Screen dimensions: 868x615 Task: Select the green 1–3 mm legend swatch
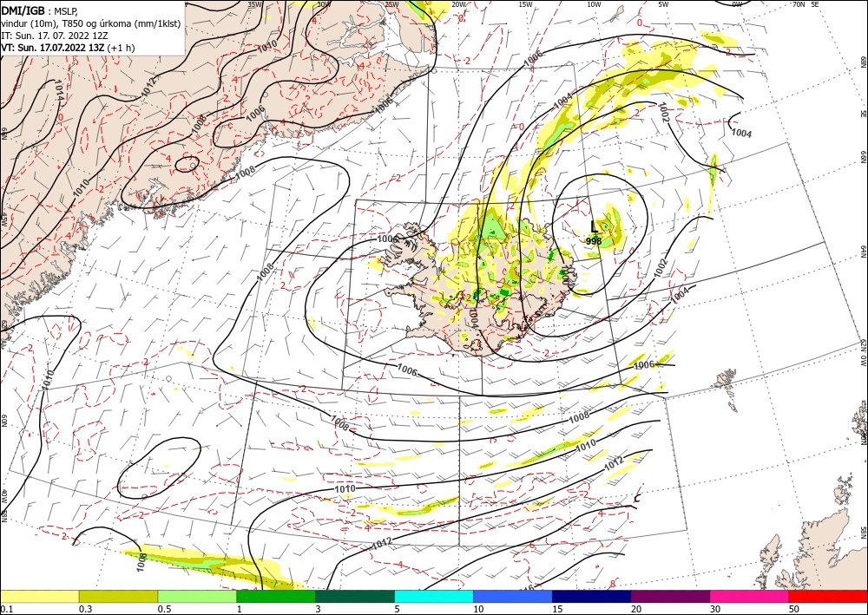(x=276, y=596)
